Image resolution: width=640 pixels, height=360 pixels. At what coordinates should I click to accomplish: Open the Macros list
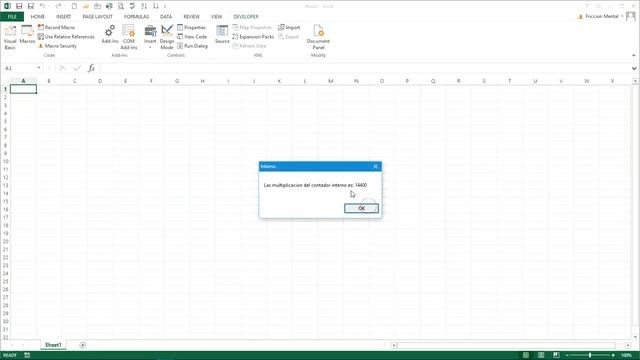click(x=27, y=35)
